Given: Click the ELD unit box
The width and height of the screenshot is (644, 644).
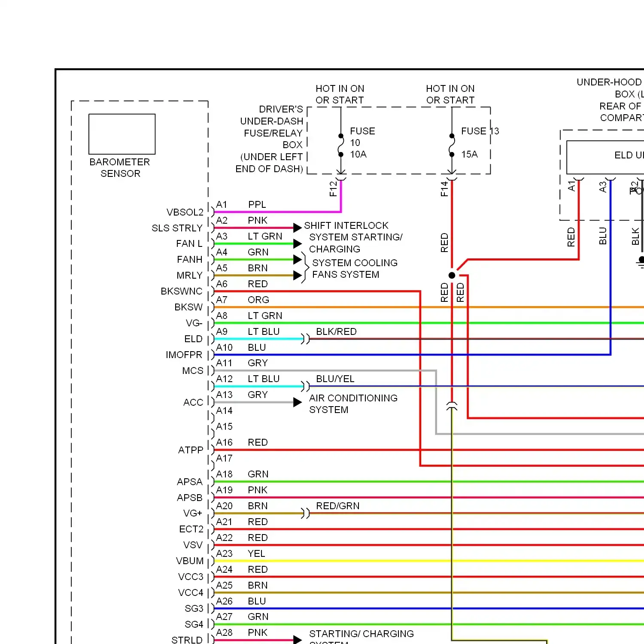Looking at the screenshot, I should pyautogui.click(x=605, y=157).
